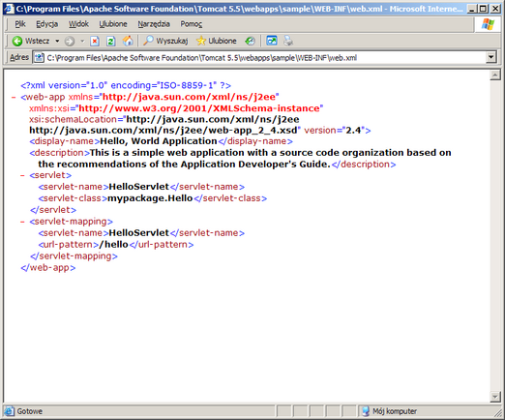Open the Ulubione favorites star button
This screenshot has width=505, height=420.
pos(217,41)
